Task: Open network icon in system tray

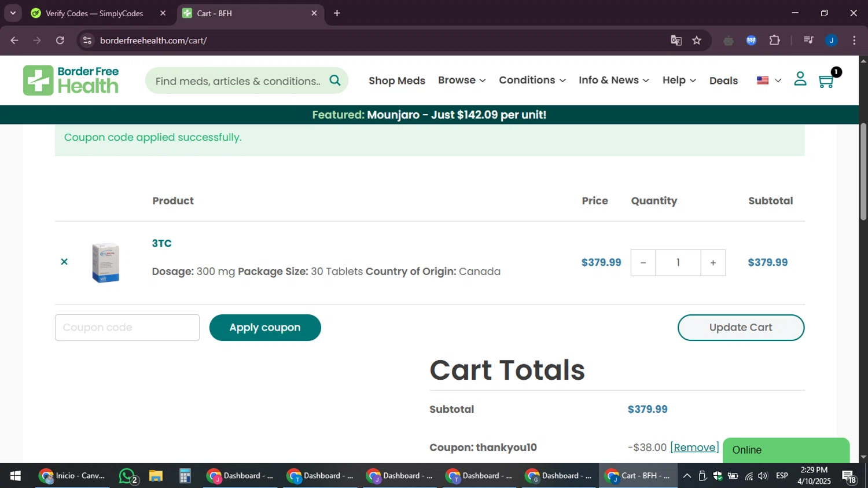Action: pos(749,476)
